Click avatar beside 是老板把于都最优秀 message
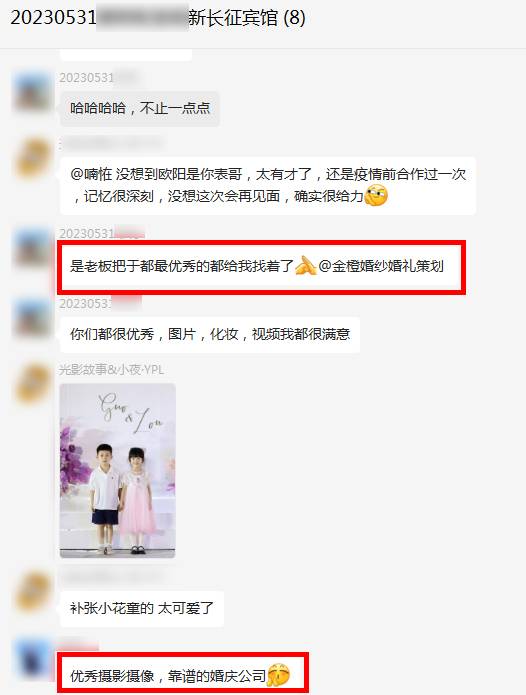526x695 pixels. coord(32,248)
